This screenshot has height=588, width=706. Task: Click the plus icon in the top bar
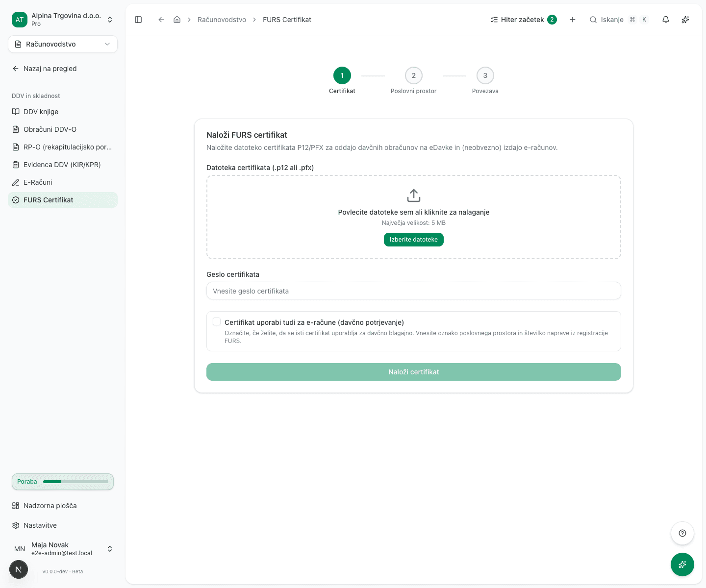click(x=572, y=20)
